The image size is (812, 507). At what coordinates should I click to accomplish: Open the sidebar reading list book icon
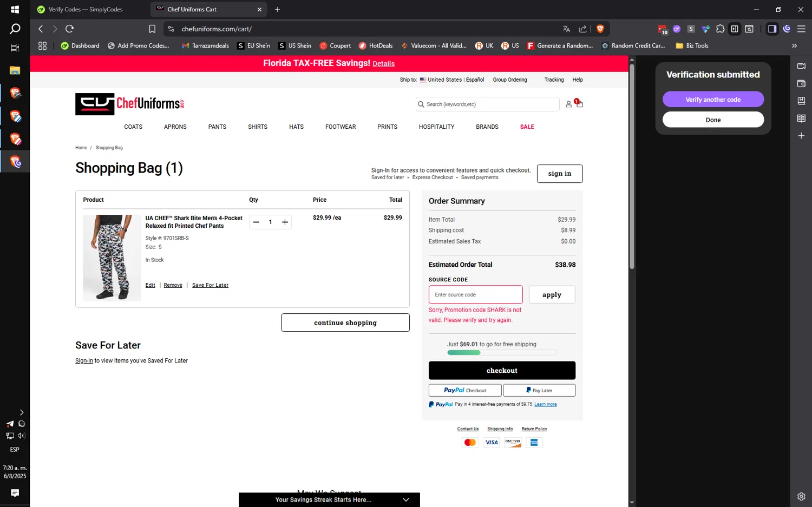pos(801,118)
